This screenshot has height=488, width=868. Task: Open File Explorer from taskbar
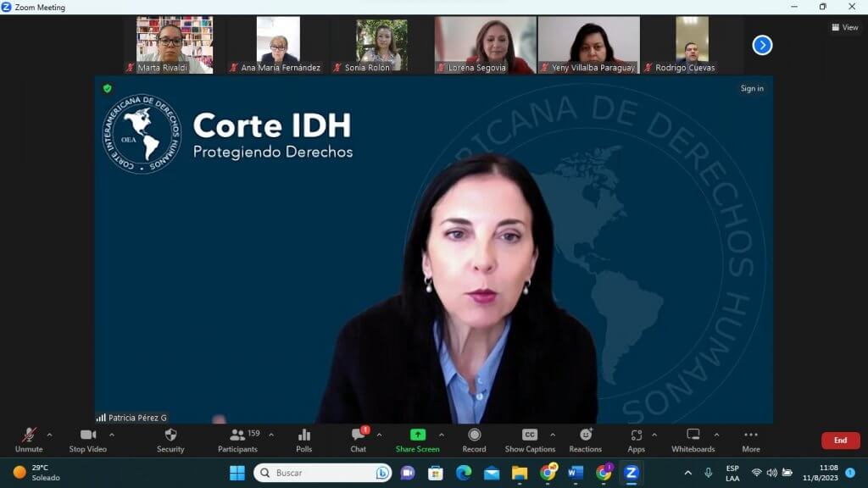[520, 473]
